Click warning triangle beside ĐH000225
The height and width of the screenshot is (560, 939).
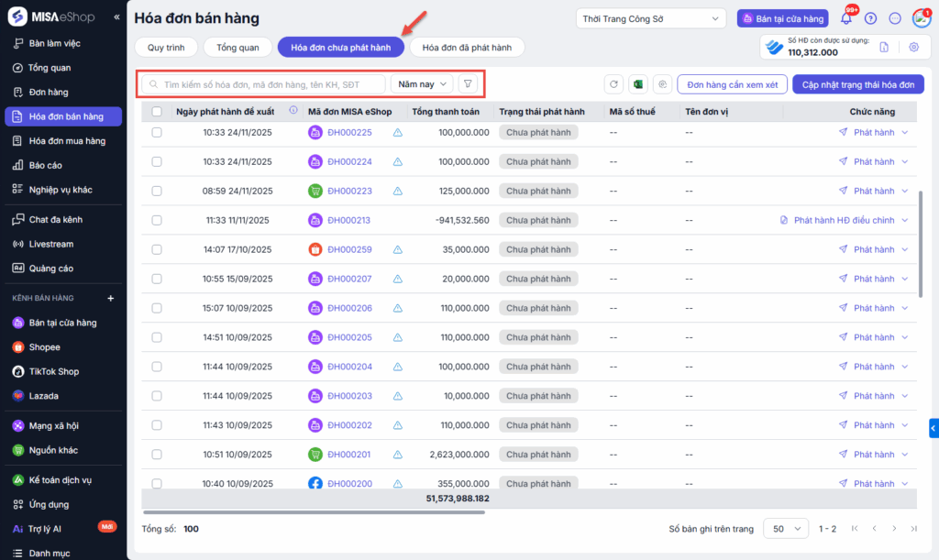[397, 133]
